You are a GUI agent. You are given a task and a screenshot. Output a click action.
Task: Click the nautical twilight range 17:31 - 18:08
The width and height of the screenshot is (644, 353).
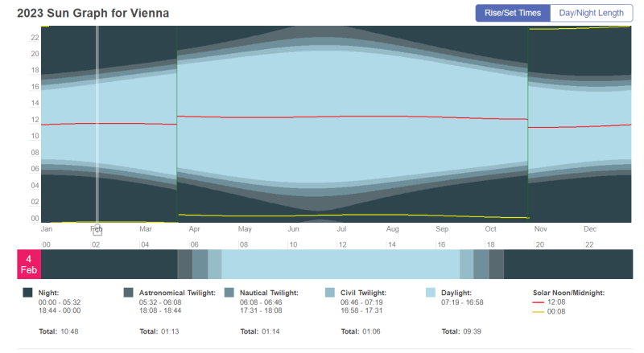261,310
